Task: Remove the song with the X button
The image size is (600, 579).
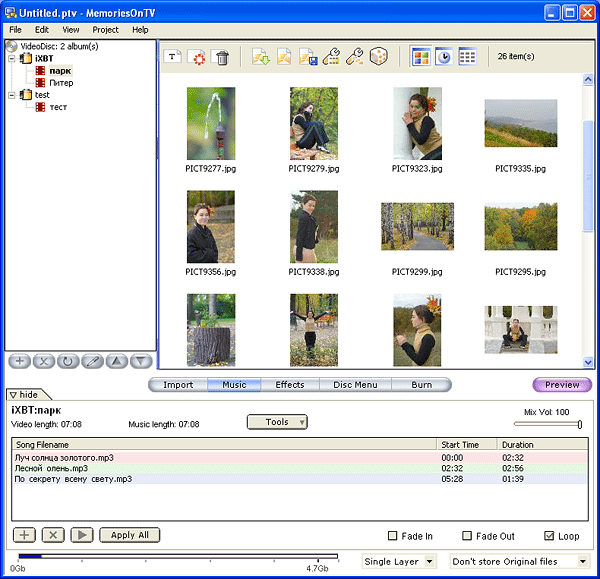Action: [x=53, y=535]
